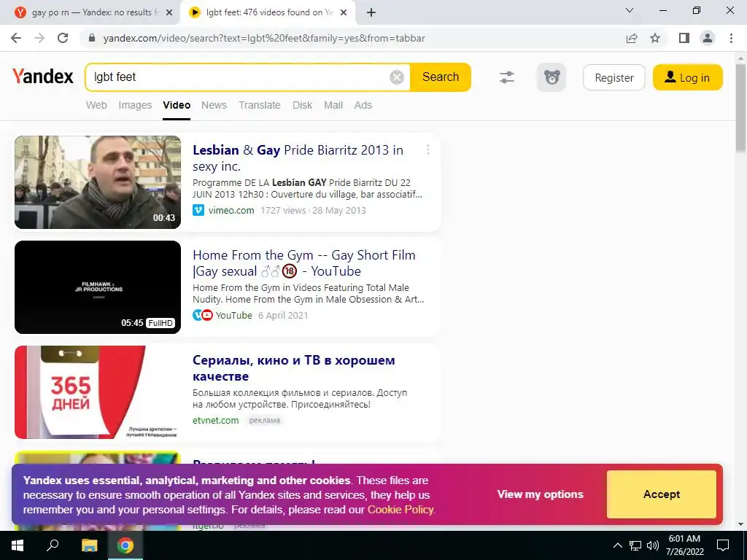Close the 'gay po rn — Yandex' tab
The width and height of the screenshot is (747, 560).
coord(169,12)
